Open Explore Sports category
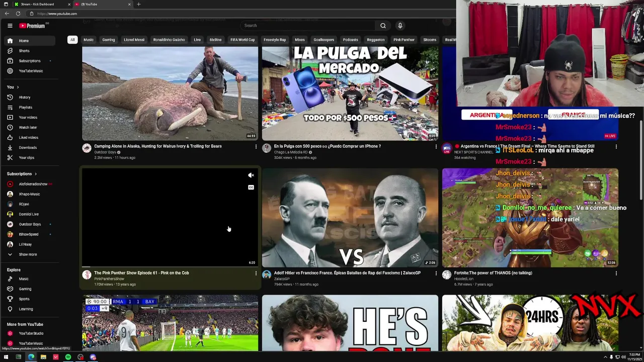The height and width of the screenshot is (362, 644). point(29,299)
